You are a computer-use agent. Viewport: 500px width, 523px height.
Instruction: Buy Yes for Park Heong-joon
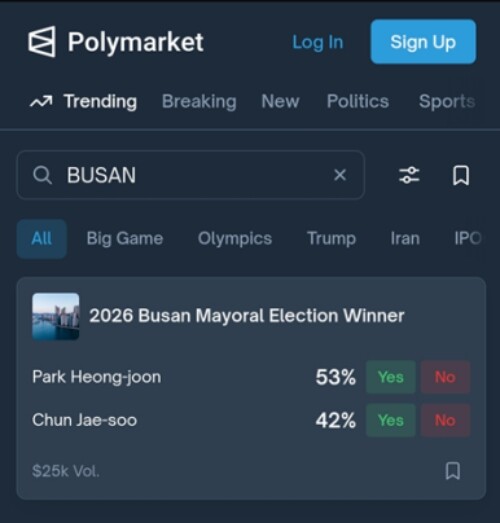coord(391,377)
